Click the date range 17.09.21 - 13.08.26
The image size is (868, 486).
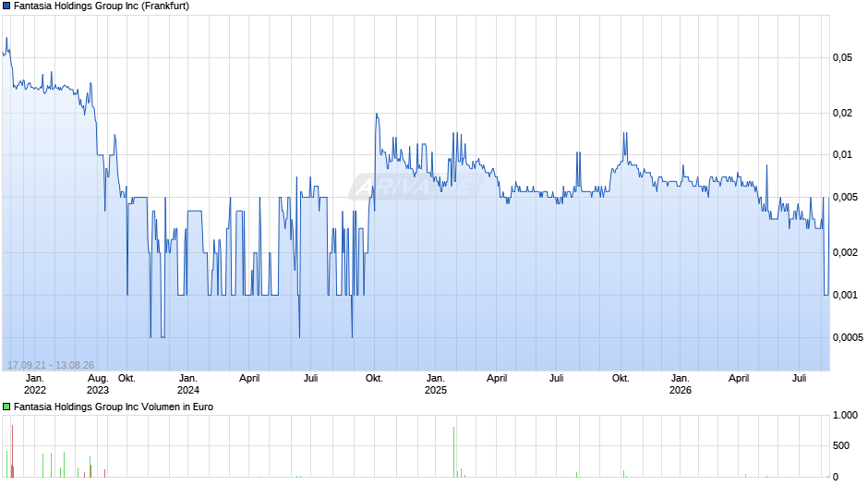point(51,365)
